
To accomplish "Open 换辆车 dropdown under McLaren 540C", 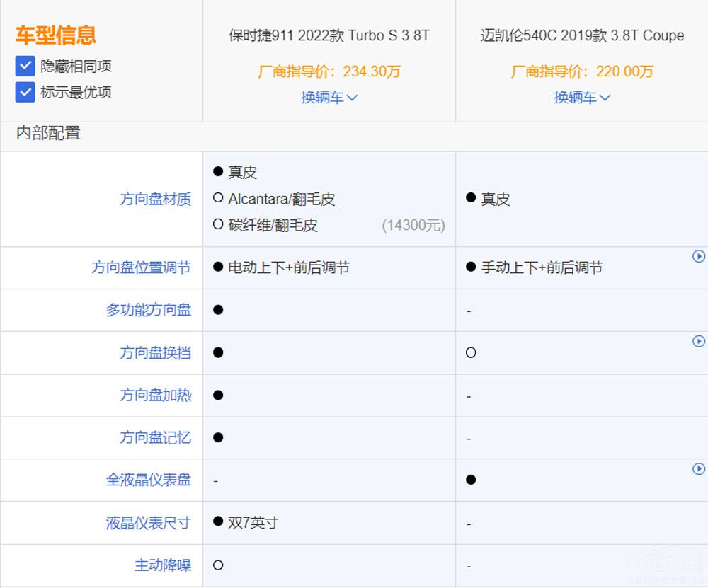I will 582,98.
